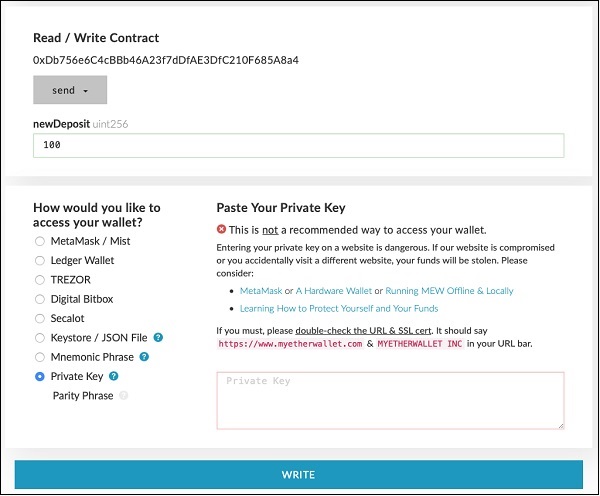Pick Keystore / JSON File radio button
This screenshot has width=600, height=496.
coord(40,338)
